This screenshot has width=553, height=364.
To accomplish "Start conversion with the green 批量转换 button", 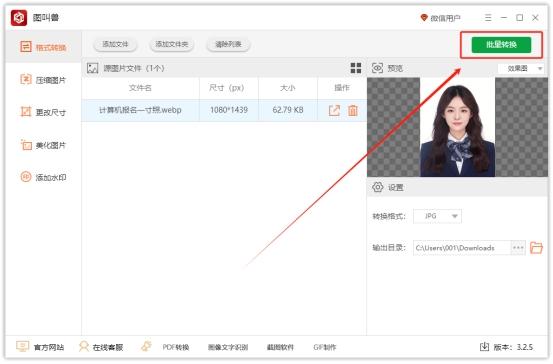I will click(501, 45).
